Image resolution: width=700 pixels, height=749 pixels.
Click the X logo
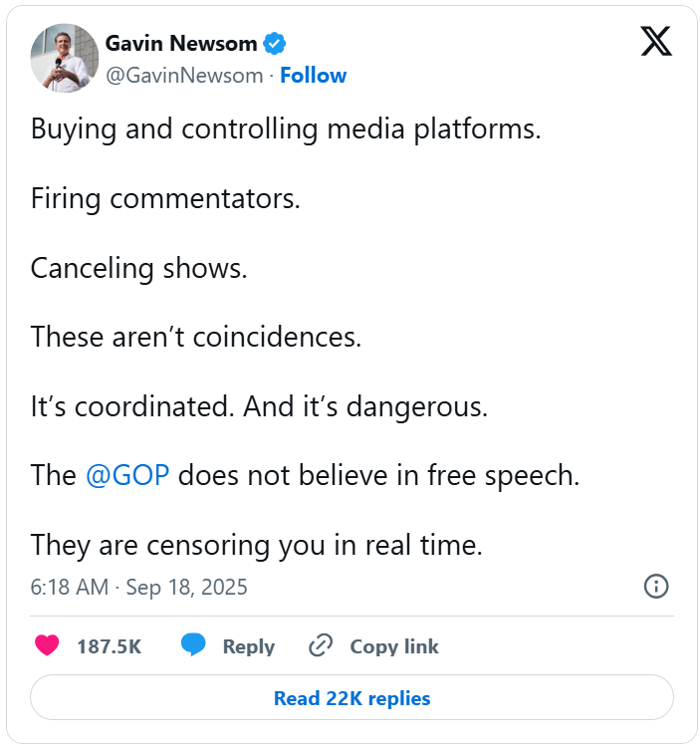[656, 41]
